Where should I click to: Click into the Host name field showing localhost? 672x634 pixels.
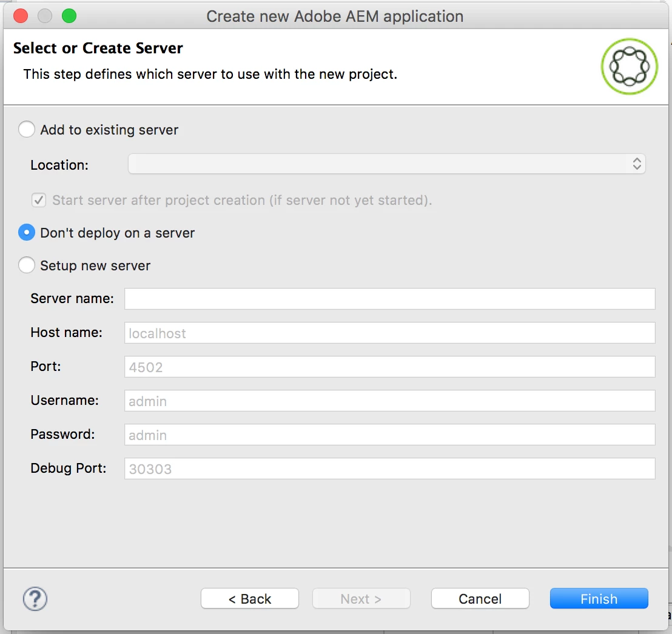click(389, 333)
